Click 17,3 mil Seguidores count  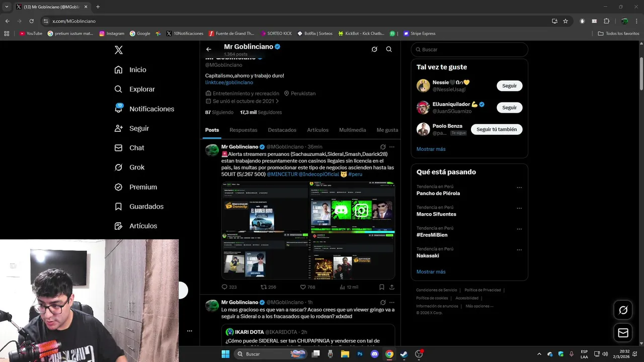tap(261, 112)
